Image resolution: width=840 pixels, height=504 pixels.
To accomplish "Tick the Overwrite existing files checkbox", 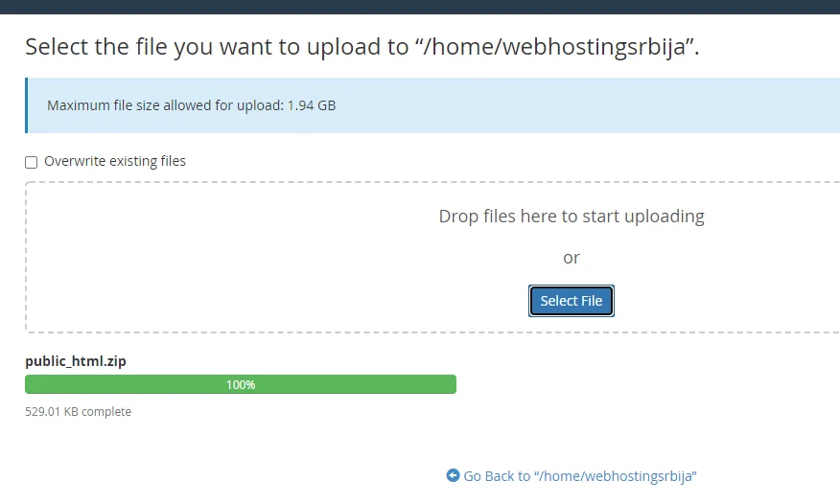I will tap(31, 162).
